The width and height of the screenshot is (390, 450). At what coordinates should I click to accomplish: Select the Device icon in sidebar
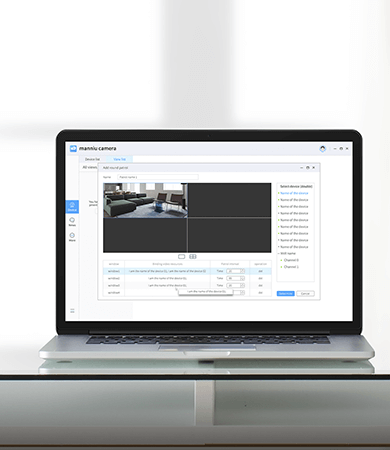[x=72, y=207]
